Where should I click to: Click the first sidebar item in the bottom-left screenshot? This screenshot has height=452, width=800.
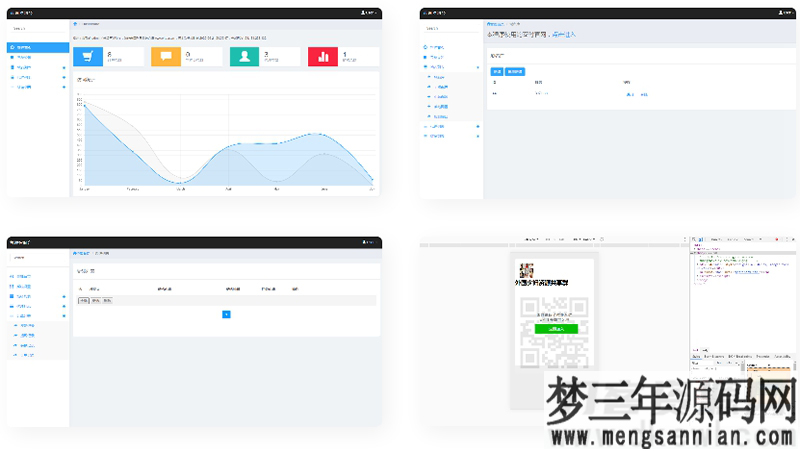point(21,277)
